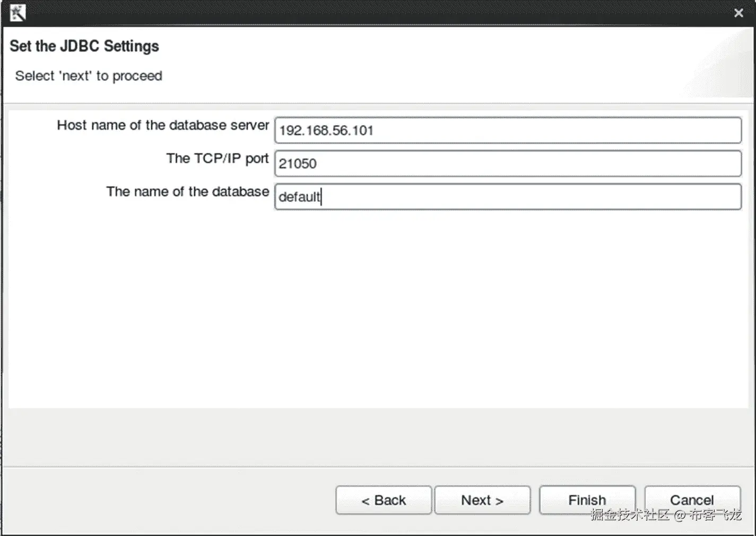Click the 'The TCP/IP port' label
Screen dimensions: 756x536
pos(218,159)
